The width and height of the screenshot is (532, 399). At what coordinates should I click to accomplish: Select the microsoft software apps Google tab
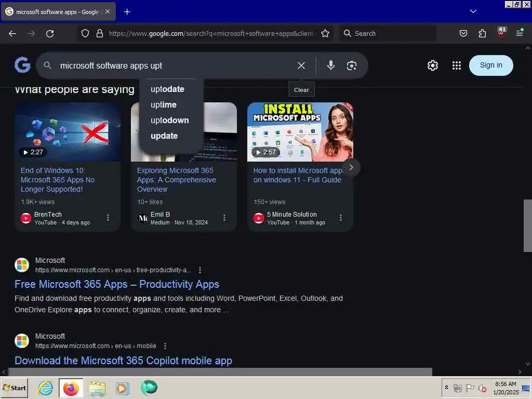tap(58, 12)
